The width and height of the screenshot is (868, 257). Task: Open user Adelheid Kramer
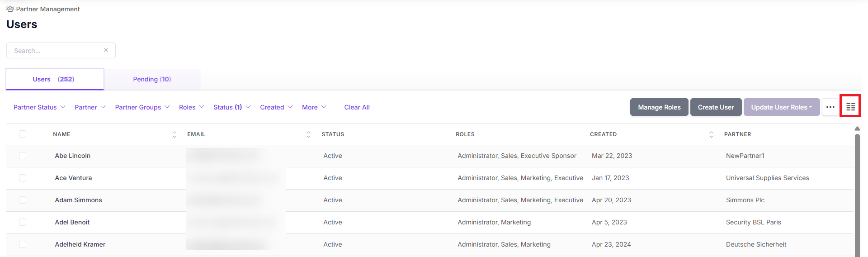80,244
